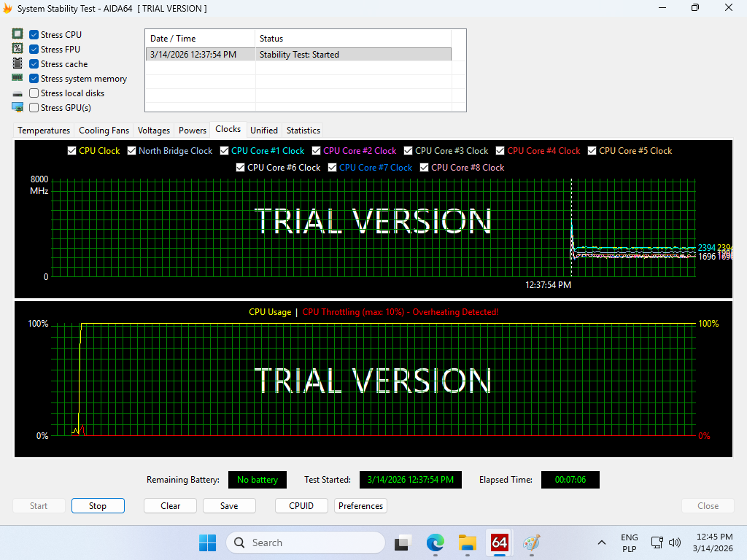Screen dimensions: 747x560
Task: Launch Microsoft Edge from the taskbar
Action: click(435, 542)
